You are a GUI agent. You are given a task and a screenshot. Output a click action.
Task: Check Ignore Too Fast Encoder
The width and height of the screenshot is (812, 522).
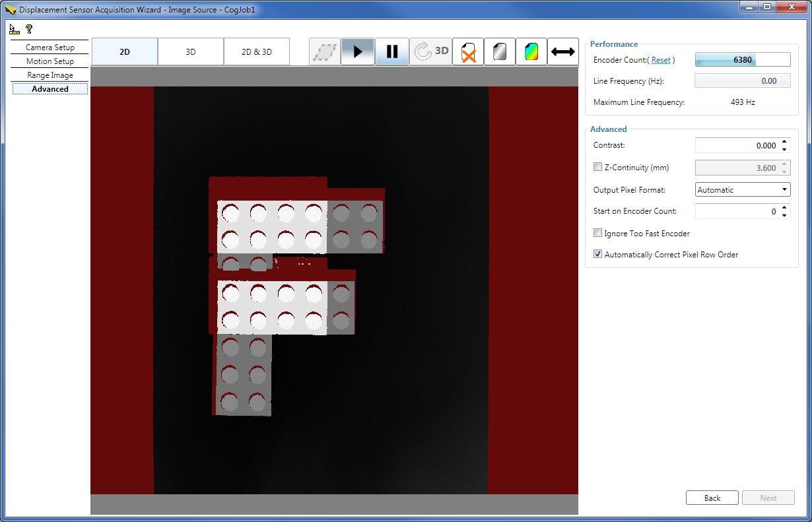tap(597, 233)
